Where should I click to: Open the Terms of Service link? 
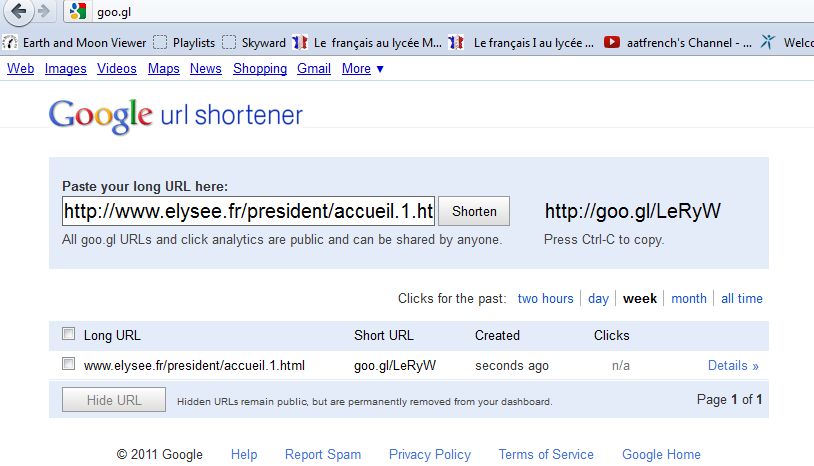pyautogui.click(x=546, y=455)
